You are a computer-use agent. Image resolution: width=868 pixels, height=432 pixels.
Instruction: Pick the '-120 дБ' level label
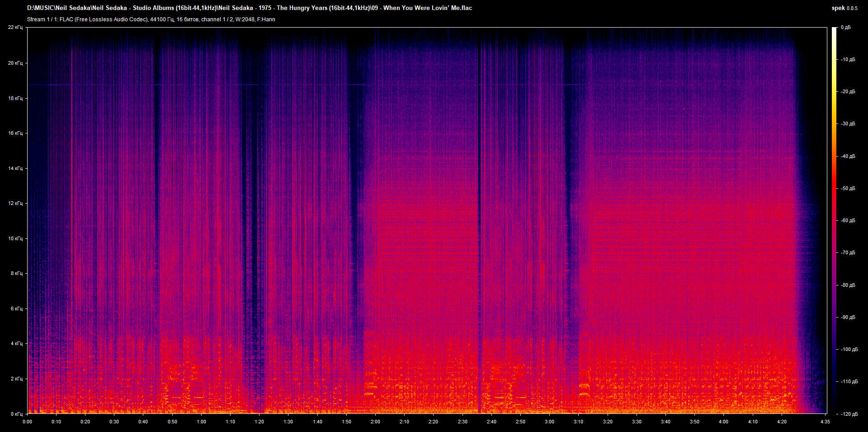[x=849, y=414]
